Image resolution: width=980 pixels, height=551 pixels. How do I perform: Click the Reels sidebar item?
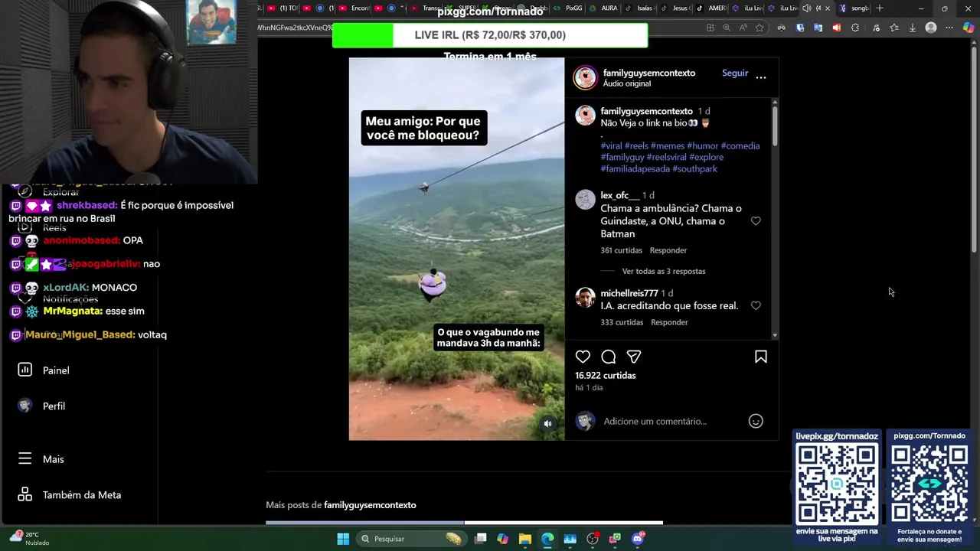click(x=44, y=227)
